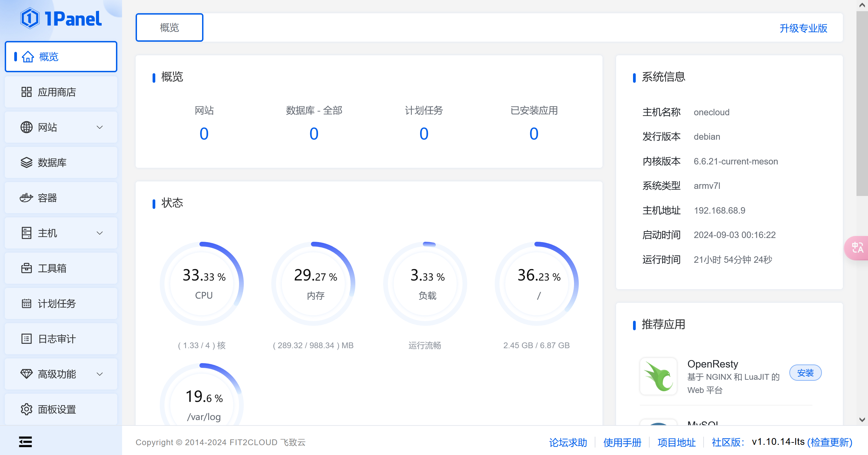Click the 2.45 GB / 6.87 GB text
This screenshot has height=455, width=868.
(536, 345)
